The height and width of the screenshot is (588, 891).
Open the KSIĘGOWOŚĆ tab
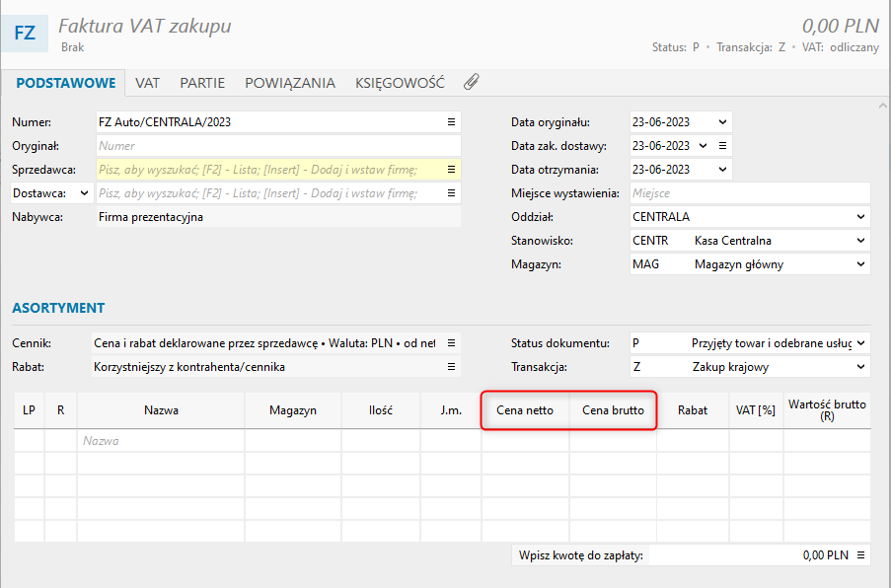pos(400,83)
